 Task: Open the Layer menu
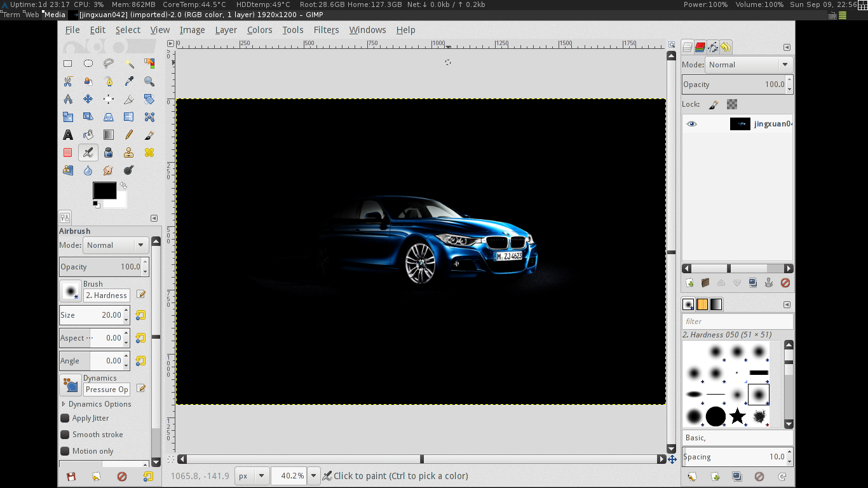pyautogui.click(x=226, y=30)
